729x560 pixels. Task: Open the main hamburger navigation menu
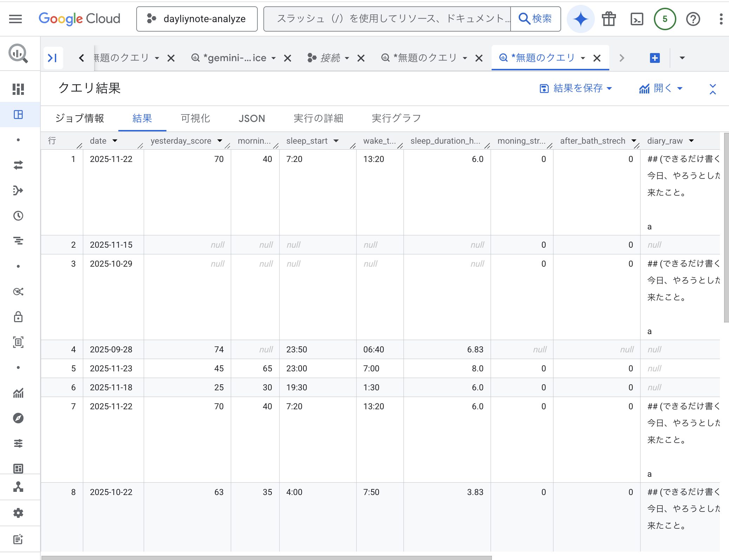[15, 19]
